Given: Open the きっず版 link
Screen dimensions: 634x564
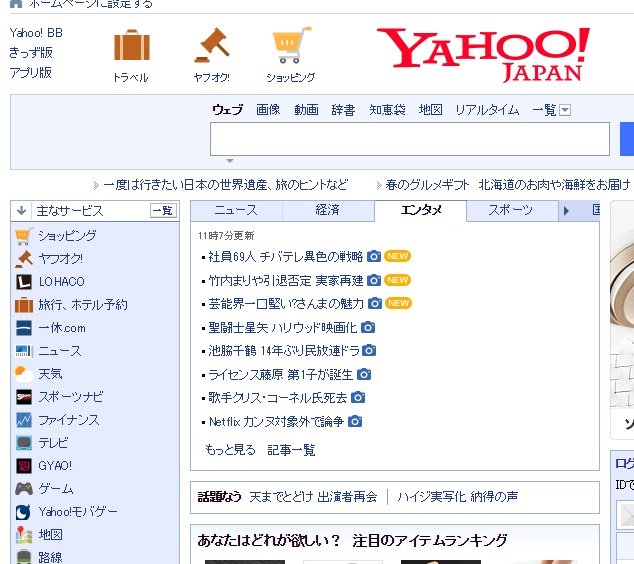Looking at the screenshot, I should (31, 53).
